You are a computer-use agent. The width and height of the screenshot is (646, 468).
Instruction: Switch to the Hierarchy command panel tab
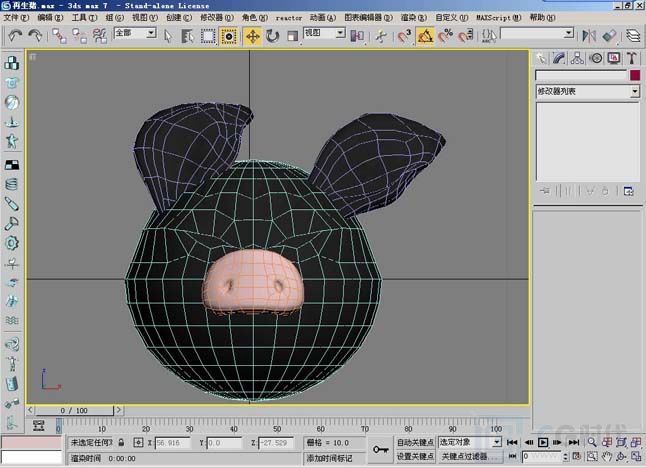click(577, 58)
